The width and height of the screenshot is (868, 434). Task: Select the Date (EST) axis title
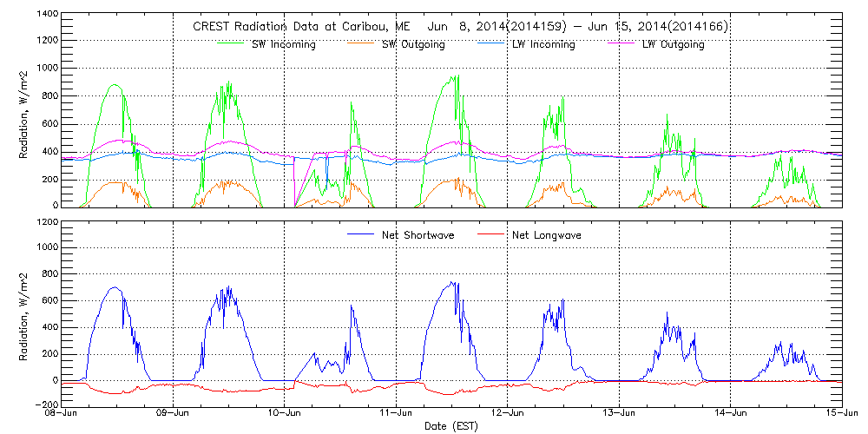[x=451, y=426]
